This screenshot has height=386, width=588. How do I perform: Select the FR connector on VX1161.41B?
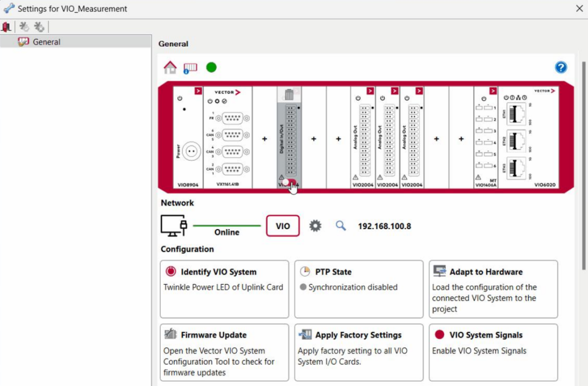232,118
